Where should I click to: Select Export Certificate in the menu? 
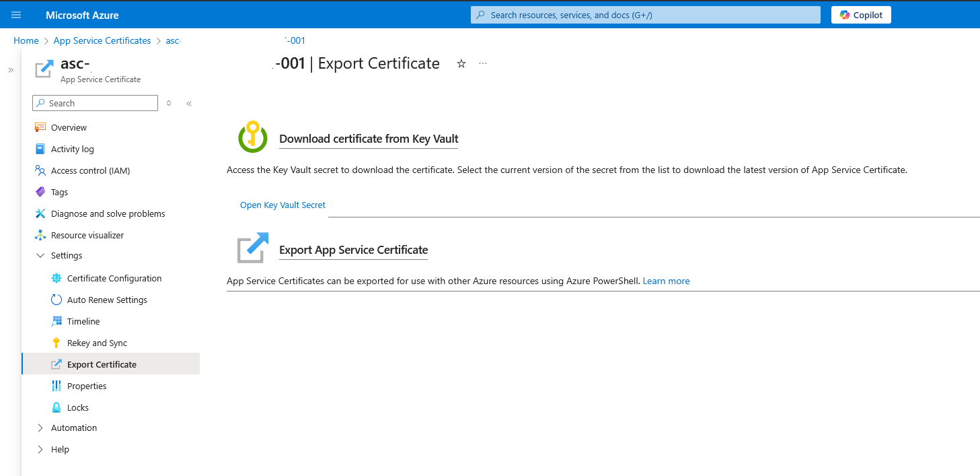point(102,364)
